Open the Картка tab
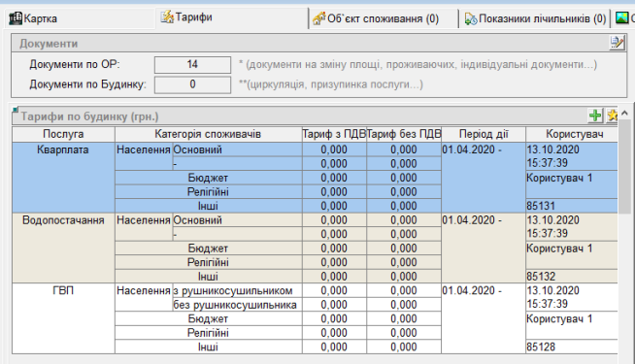Image resolution: width=635 pixels, height=364 pixels. pyautogui.click(x=80, y=18)
